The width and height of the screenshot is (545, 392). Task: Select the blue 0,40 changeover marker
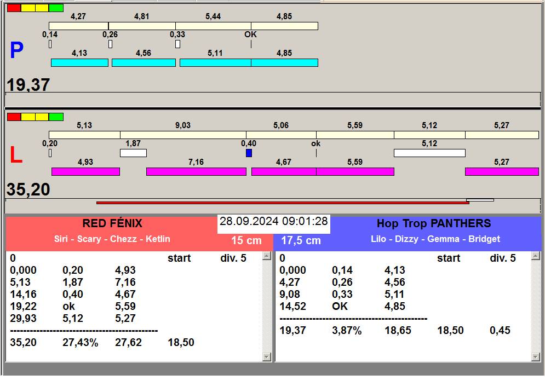(x=249, y=153)
